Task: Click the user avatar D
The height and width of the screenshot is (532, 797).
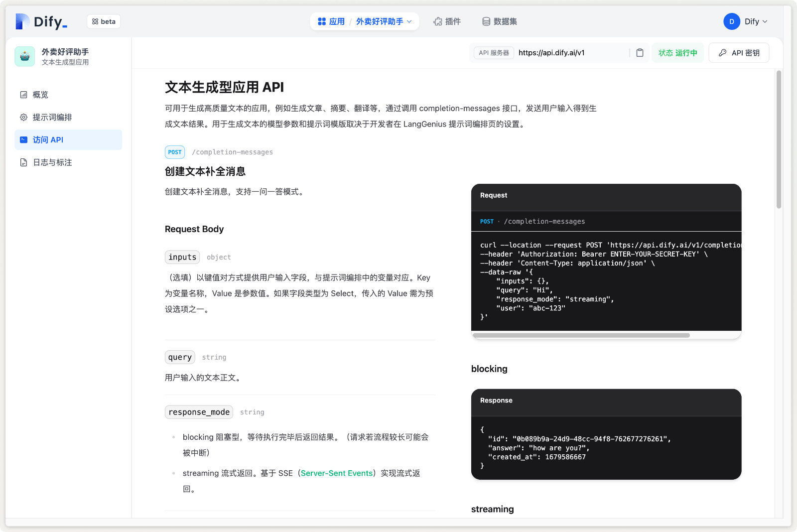Action: 732,21
